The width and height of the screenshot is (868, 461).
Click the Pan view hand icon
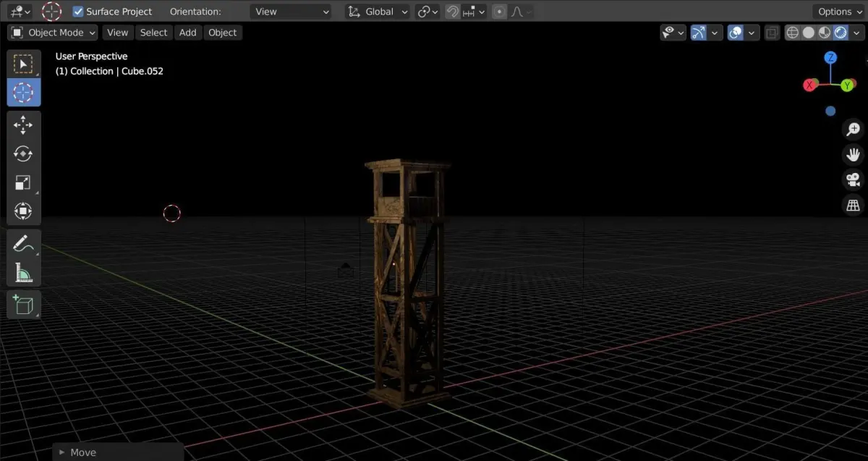(x=853, y=154)
